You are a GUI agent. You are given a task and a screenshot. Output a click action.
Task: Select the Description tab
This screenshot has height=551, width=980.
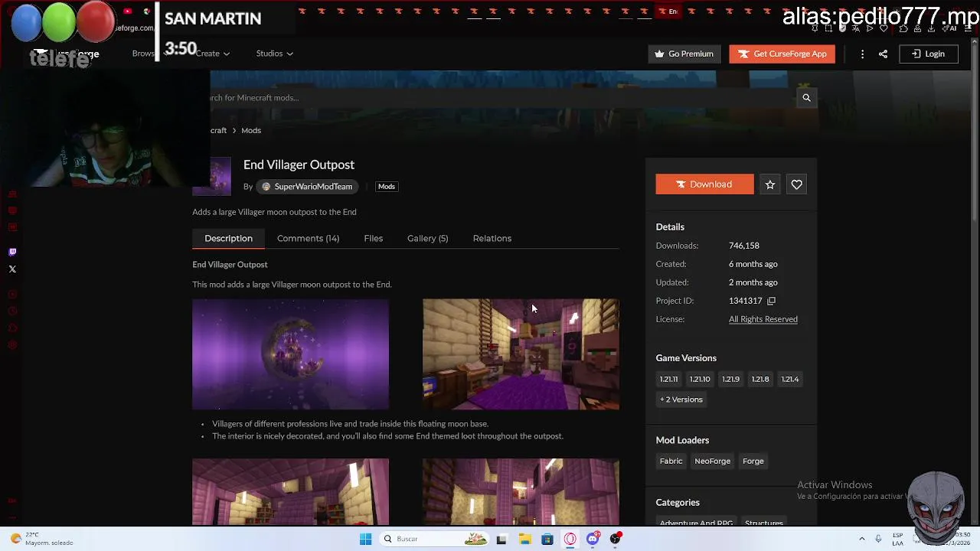[228, 238]
